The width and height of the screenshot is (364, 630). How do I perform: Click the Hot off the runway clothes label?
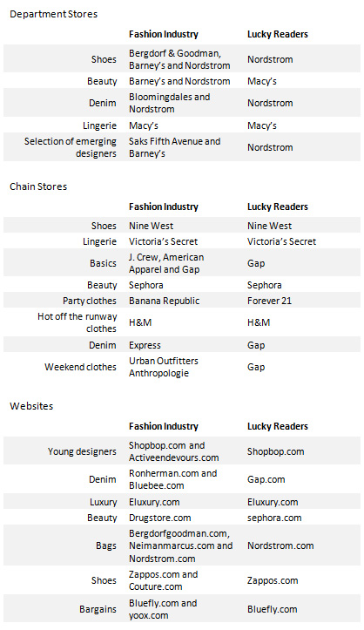tap(77, 322)
